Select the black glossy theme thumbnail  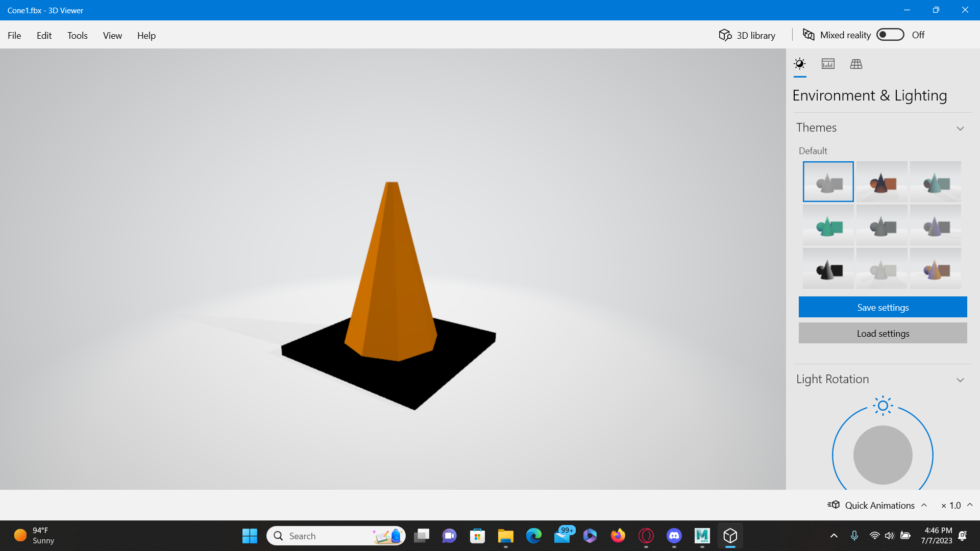pos(828,268)
